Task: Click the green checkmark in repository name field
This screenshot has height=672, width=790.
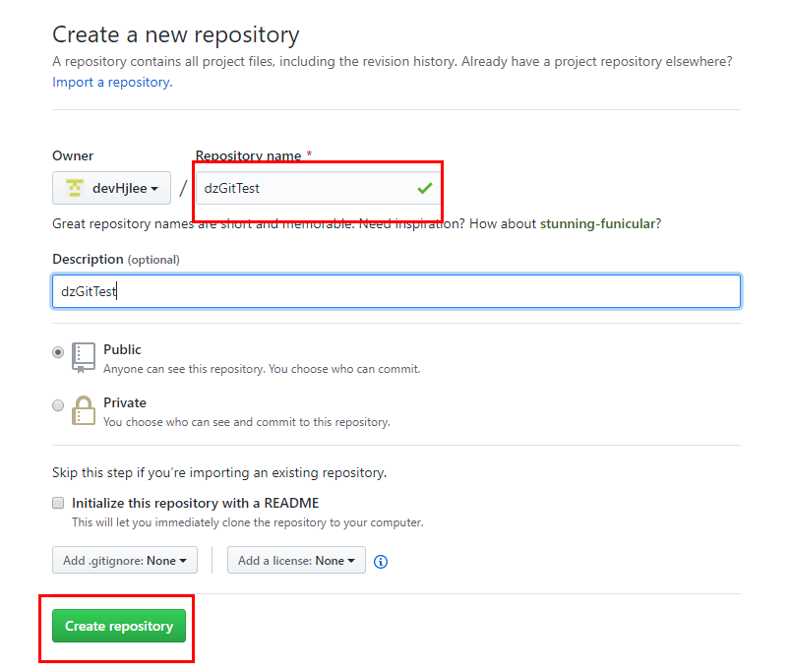Action: point(425,188)
